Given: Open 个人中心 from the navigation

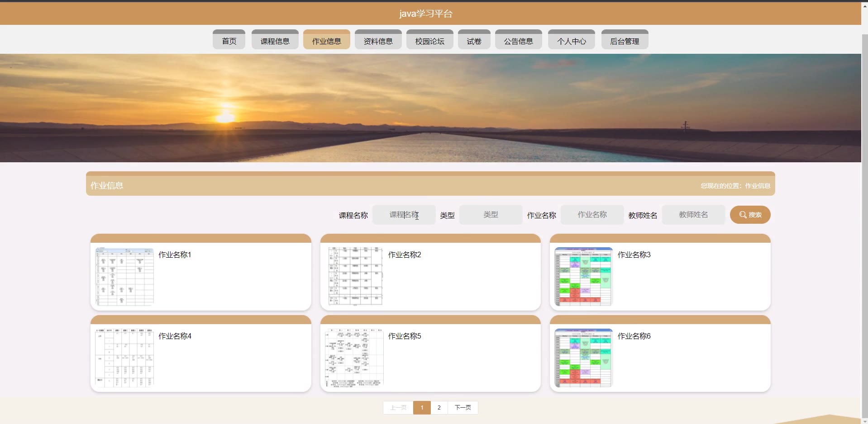Looking at the screenshot, I should [x=571, y=41].
